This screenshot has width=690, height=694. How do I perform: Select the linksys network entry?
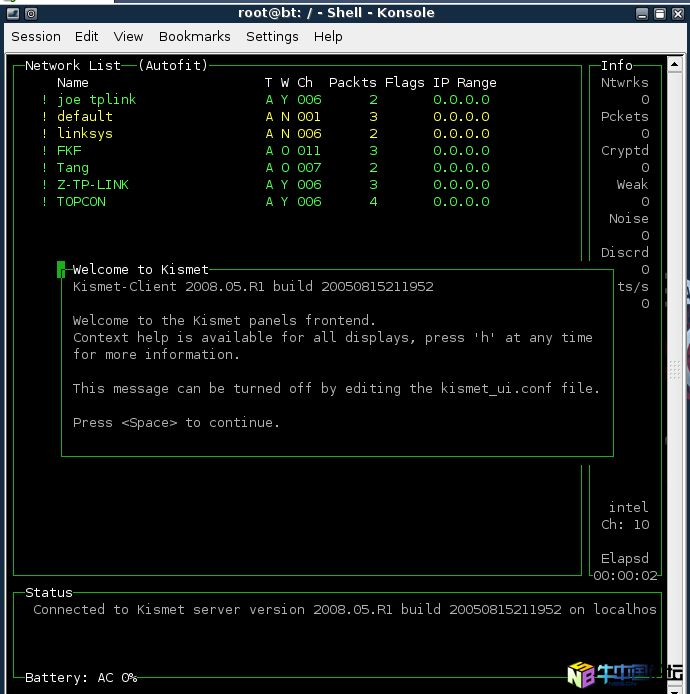(84, 134)
